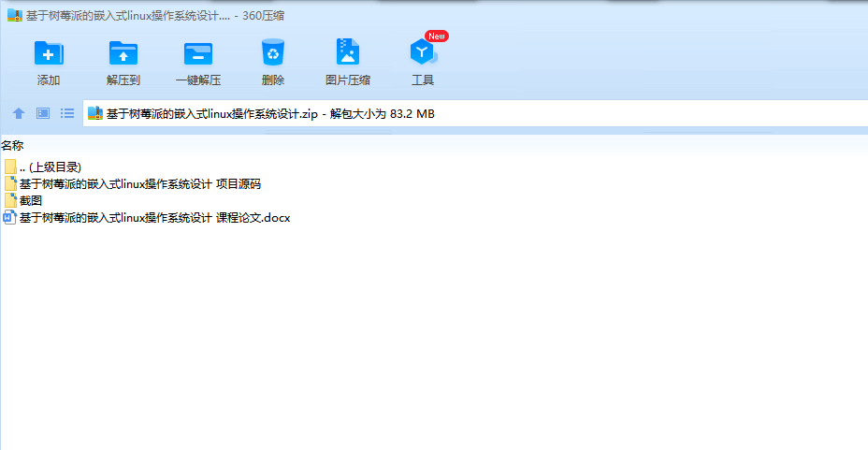Click the 解压到 (Extract to) icon
The image size is (868, 450).
coord(123,53)
